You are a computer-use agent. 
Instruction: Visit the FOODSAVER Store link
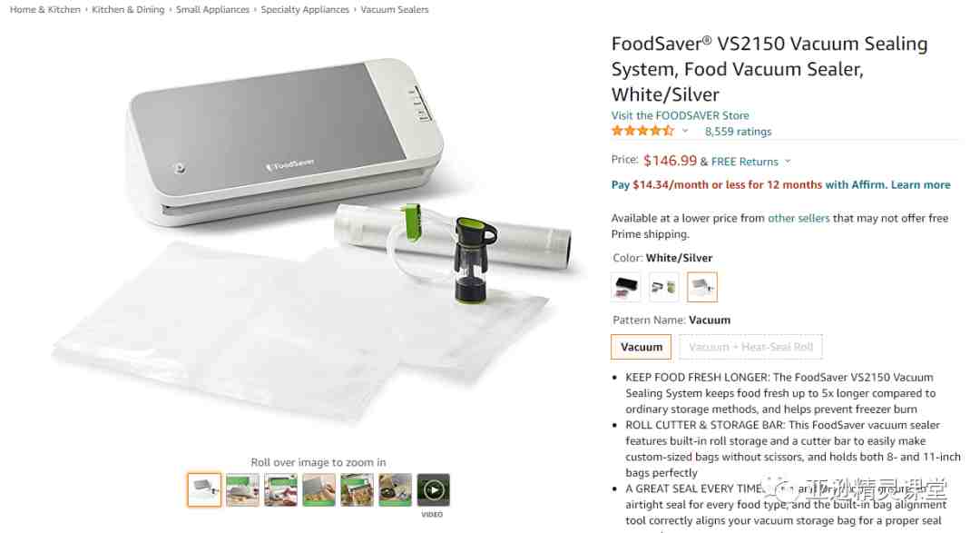(680, 115)
